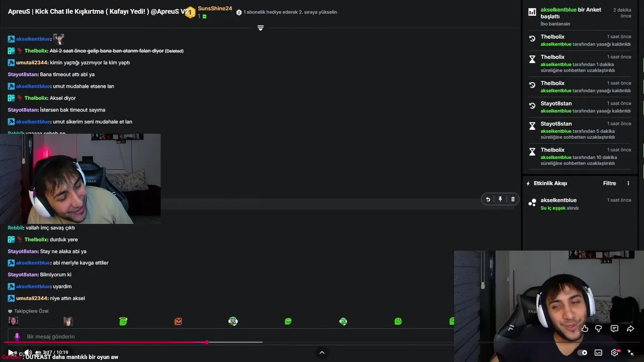The width and height of the screenshot is (644, 362).
Task: Share the video using the arrow icon
Action: click(x=630, y=328)
